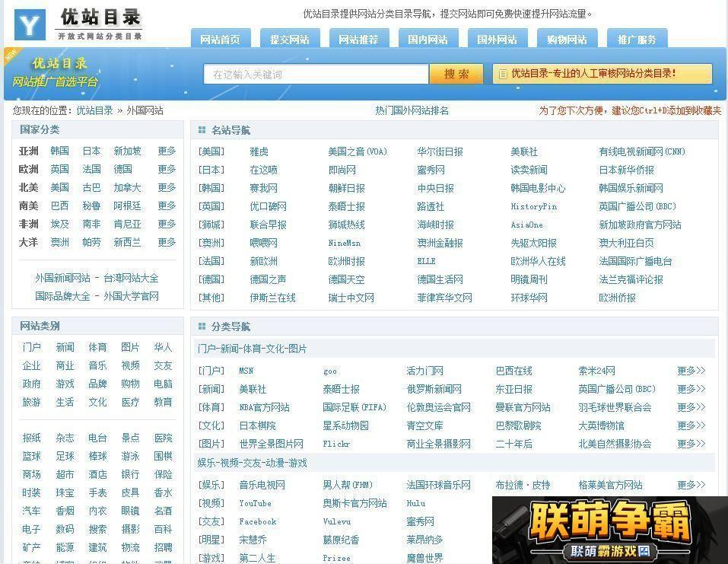Open the 门户 category in 网站类别
This screenshot has width=728, height=564.
click(32, 347)
